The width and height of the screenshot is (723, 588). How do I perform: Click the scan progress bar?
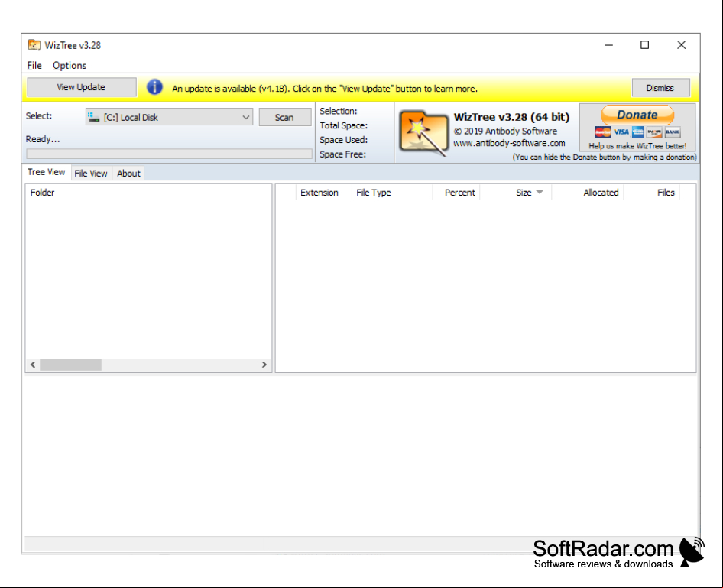[169, 154]
